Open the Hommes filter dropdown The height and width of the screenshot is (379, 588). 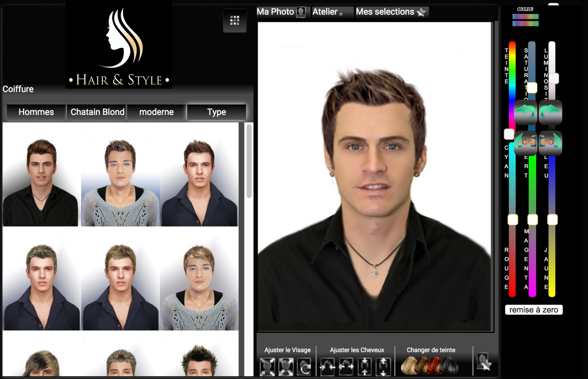(36, 112)
